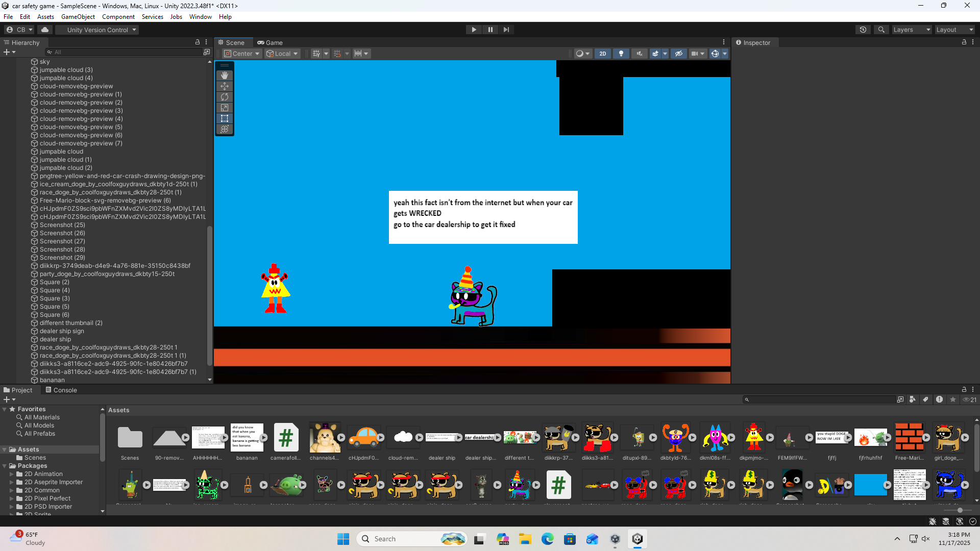980x551 pixels.
Task: Open the Center pivot dropdown
Action: pyautogui.click(x=242, y=54)
